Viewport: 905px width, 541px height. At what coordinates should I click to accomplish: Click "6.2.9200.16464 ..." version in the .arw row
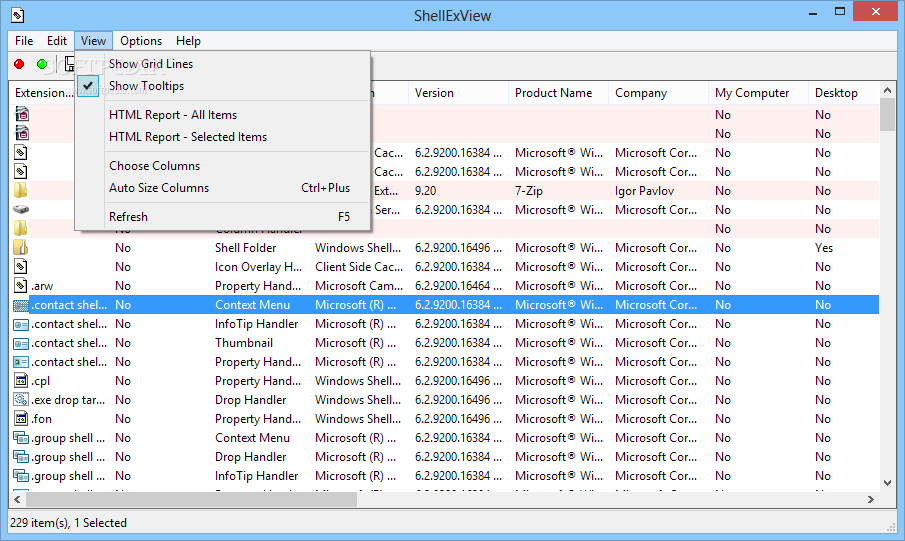(458, 286)
